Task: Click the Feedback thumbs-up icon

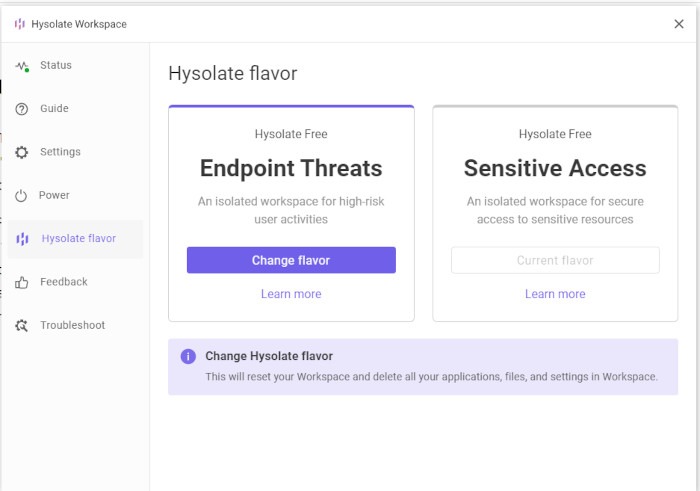Action: pyautogui.click(x=22, y=283)
